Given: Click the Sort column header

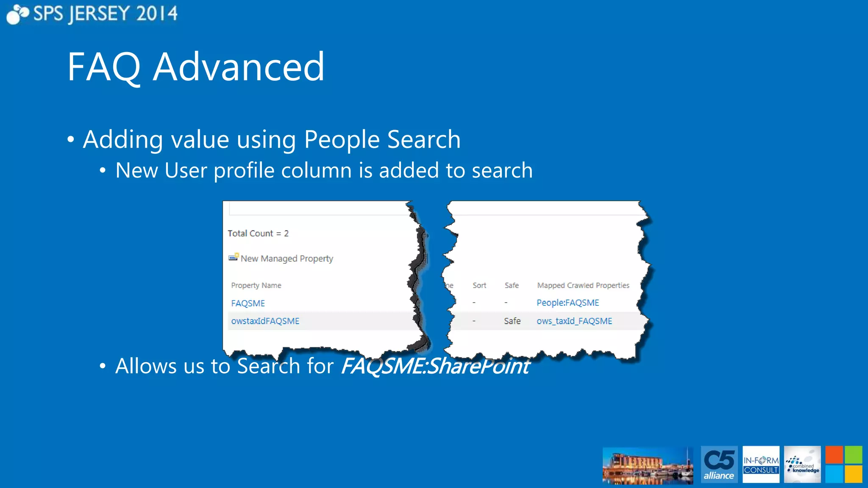Looking at the screenshot, I should [479, 286].
